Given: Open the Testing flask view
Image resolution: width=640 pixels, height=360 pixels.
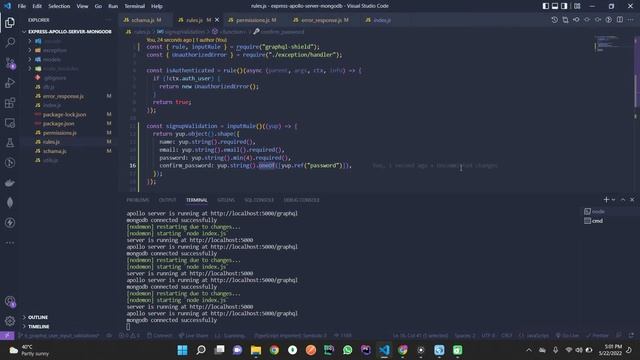Looking at the screenshot, I should click(x=10, y=142).
